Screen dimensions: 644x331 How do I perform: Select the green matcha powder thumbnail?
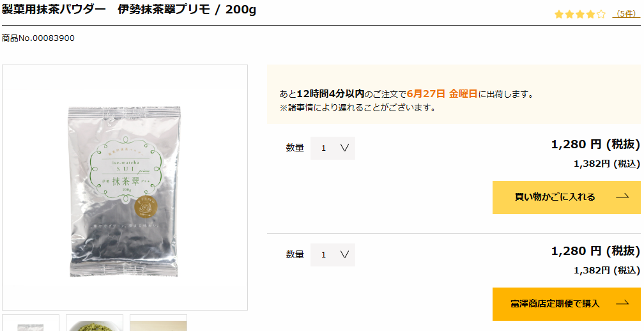[95, 323]
